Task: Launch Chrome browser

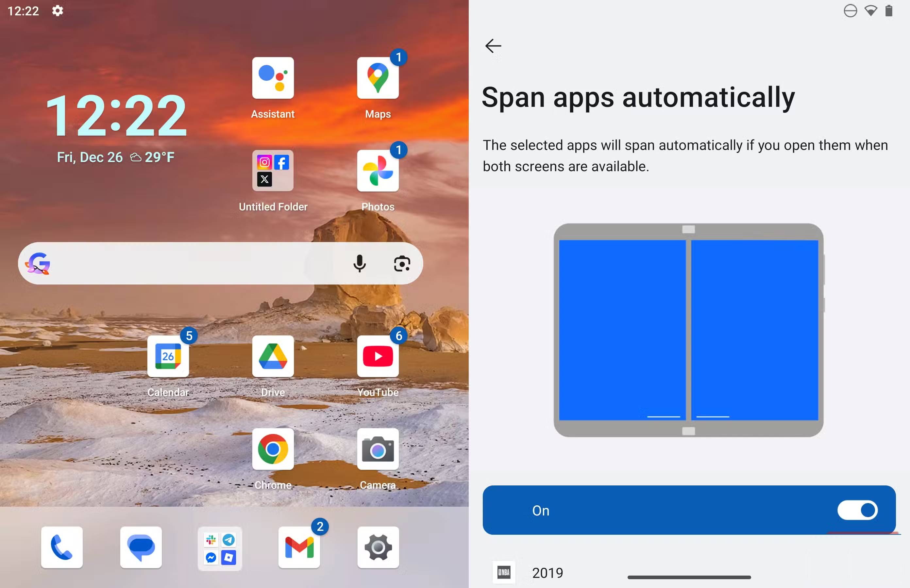Action: (273, 449)
